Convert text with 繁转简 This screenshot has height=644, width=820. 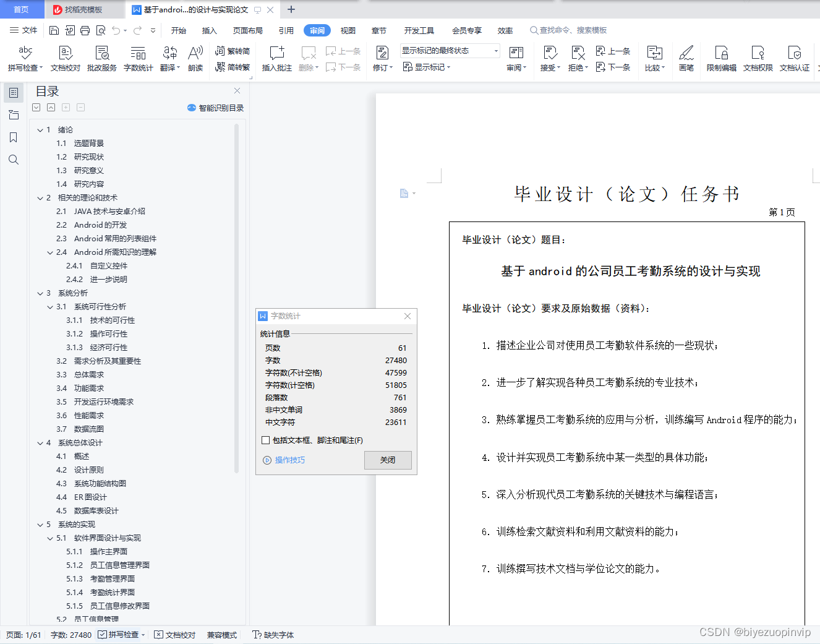click(233, 51)
